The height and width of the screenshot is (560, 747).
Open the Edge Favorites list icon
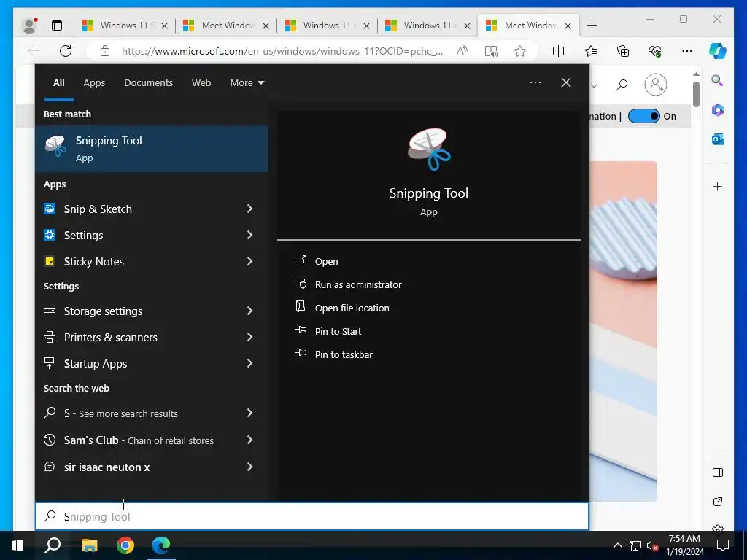(x=591, y=51)
